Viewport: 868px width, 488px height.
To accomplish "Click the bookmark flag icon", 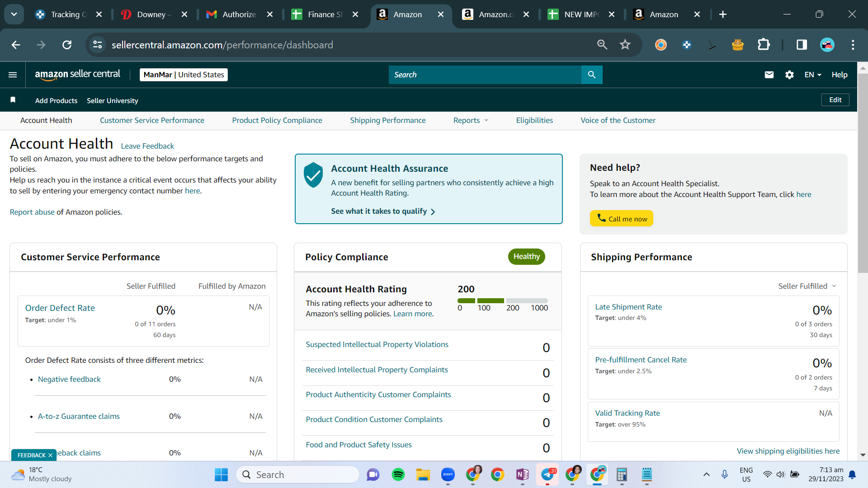I will [x=13, y=100].
